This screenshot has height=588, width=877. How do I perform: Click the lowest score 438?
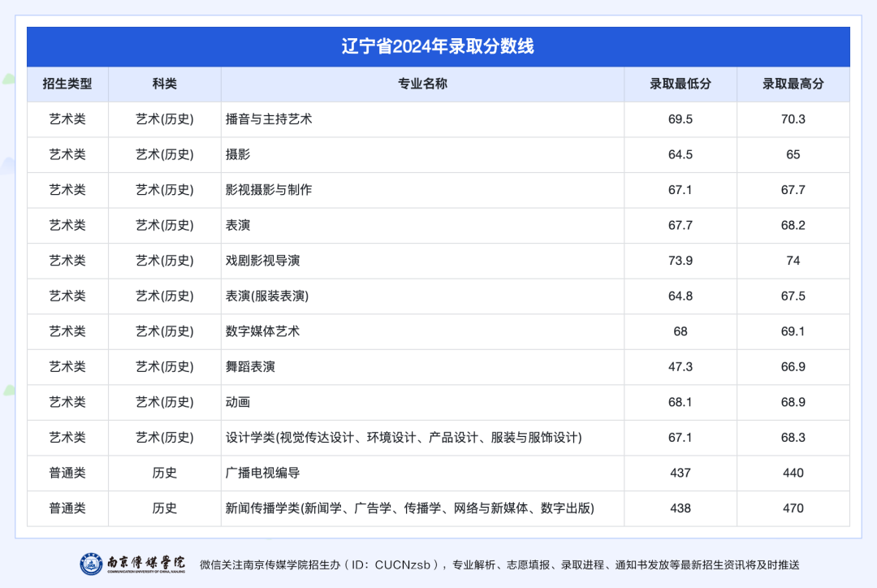(x=680, y=508)
